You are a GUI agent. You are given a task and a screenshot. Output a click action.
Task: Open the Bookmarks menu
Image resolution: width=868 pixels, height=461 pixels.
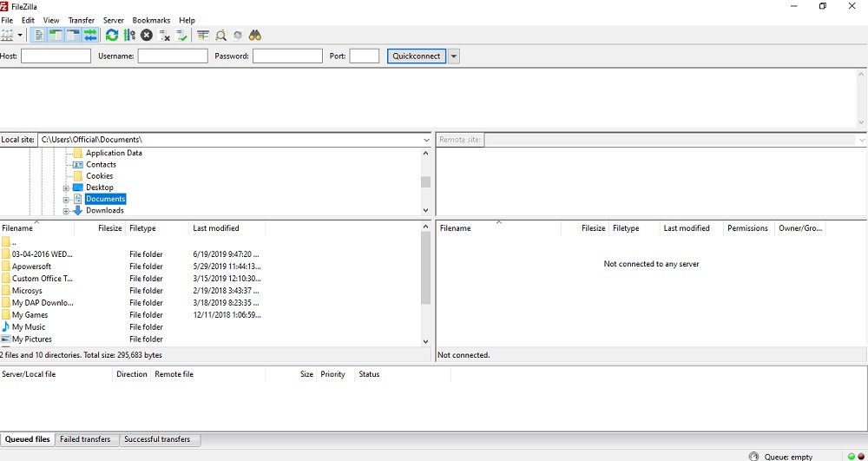coord(151,21)
